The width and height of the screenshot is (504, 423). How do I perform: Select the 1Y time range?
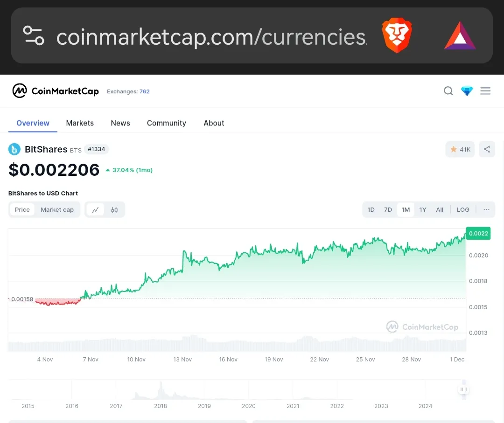423,210
